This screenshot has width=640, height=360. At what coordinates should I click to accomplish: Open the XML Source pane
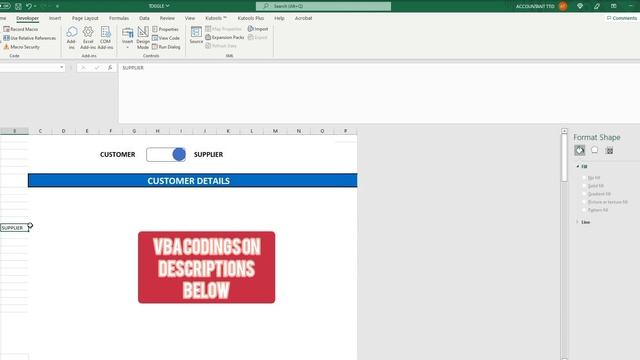tap(196, 36)
